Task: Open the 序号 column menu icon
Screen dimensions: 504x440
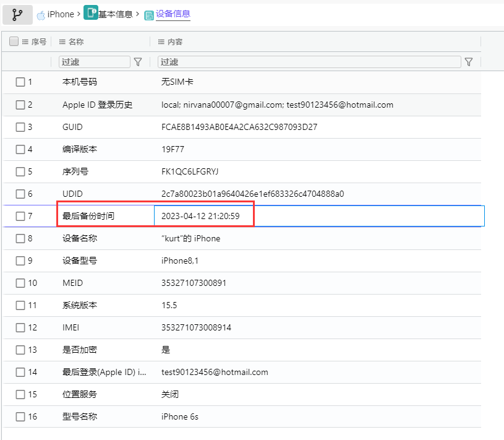Action: (25, 42)
